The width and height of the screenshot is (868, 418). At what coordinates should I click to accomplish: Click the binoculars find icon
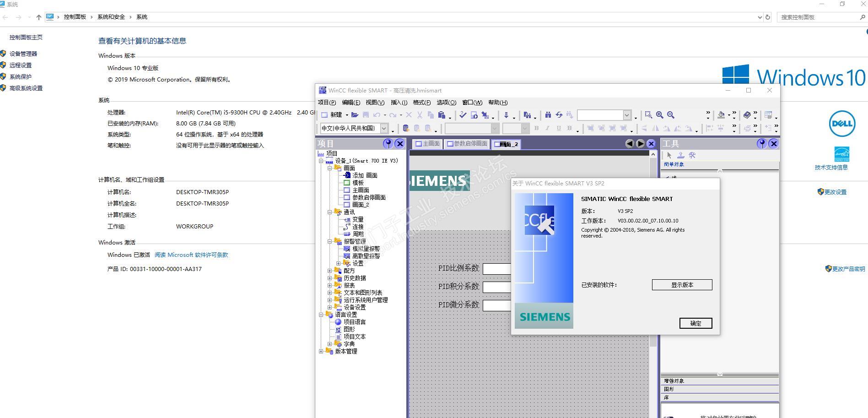(548, 115)
